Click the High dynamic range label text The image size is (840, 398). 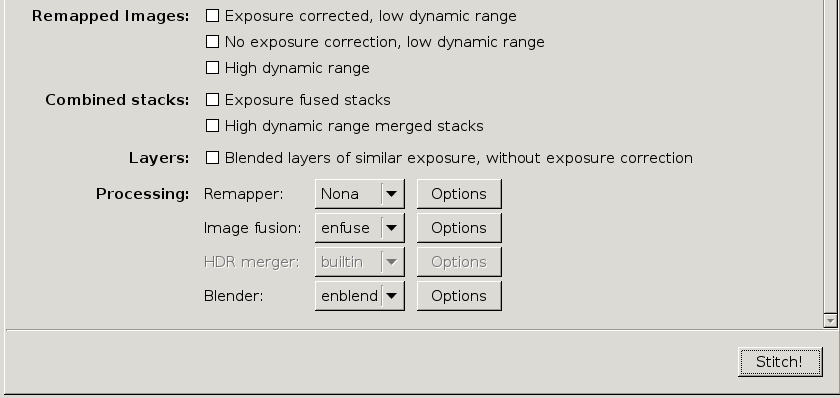point(297,68)
